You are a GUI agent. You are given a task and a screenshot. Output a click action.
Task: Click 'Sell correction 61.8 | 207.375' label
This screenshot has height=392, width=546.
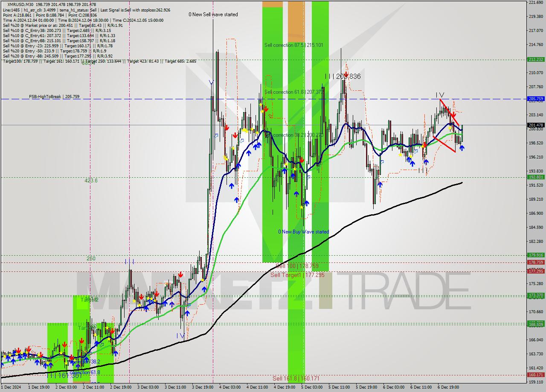click(x=293, y=92)
